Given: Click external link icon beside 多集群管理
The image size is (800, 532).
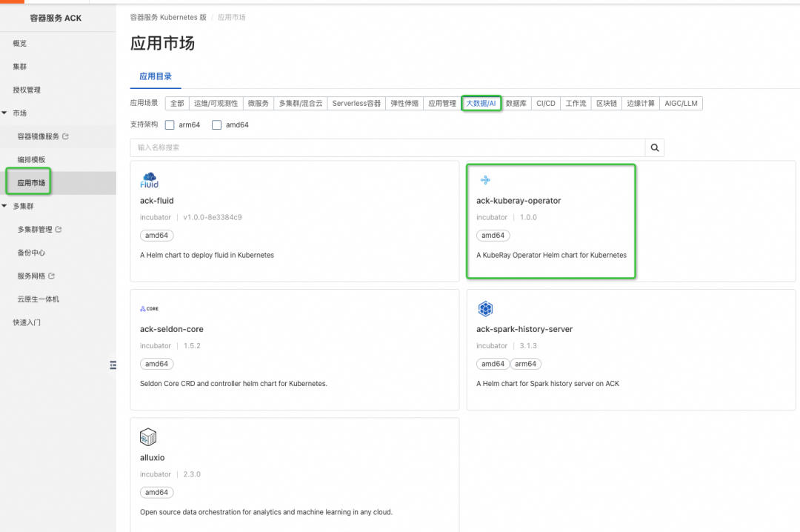Looking at the screenshot, I should pos(59,229).
